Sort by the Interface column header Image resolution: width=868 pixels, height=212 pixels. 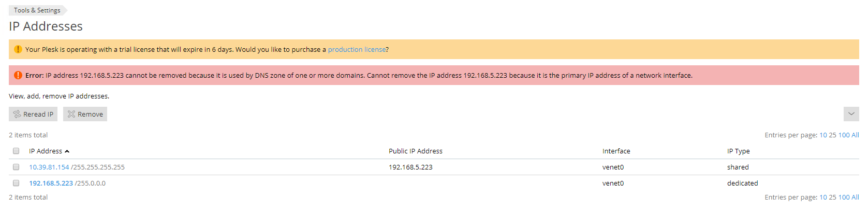tap(616, 151)
